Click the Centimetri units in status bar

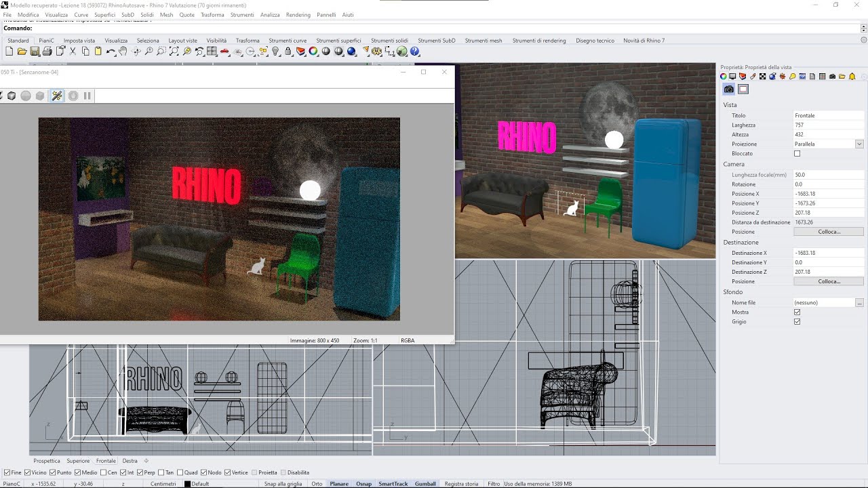tap(163, 484)
